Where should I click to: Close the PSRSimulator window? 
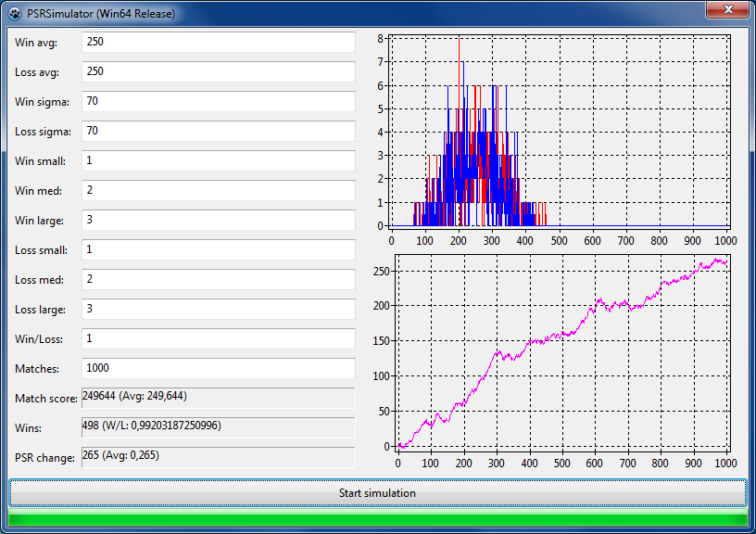click(727, 9)
